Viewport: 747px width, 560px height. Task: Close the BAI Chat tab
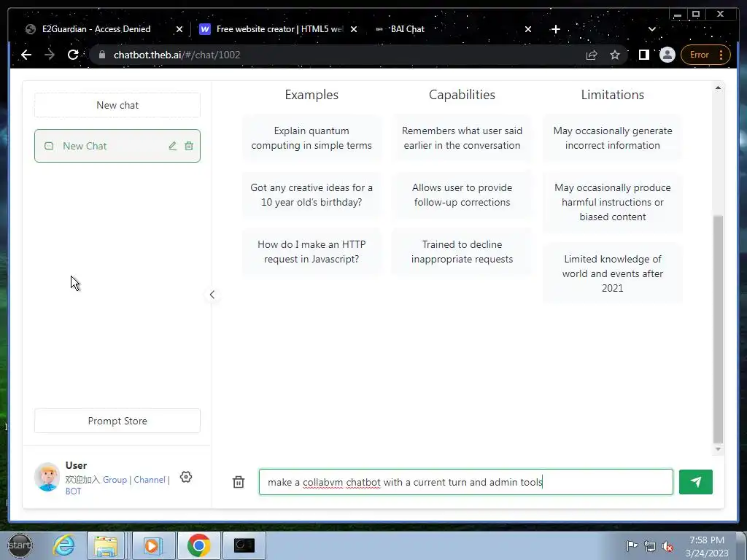pos(528,29)
